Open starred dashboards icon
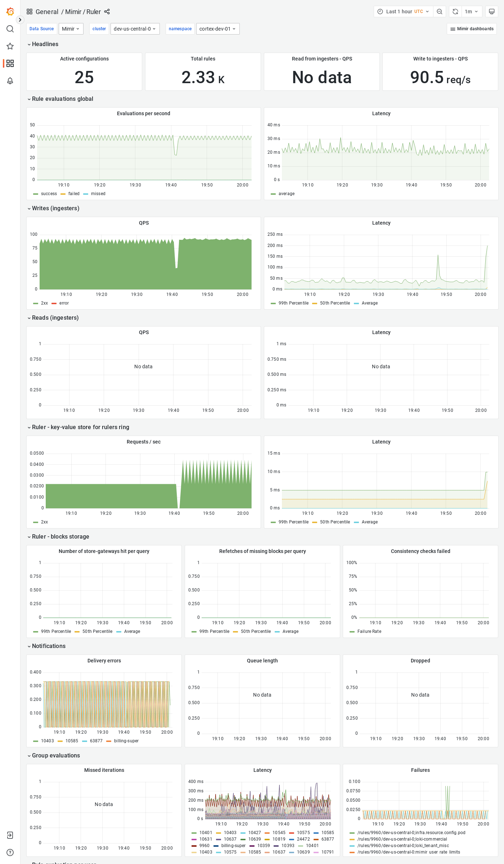Image resolution: width=504 pixels, height=864 pixels. [x=10, y=46]
